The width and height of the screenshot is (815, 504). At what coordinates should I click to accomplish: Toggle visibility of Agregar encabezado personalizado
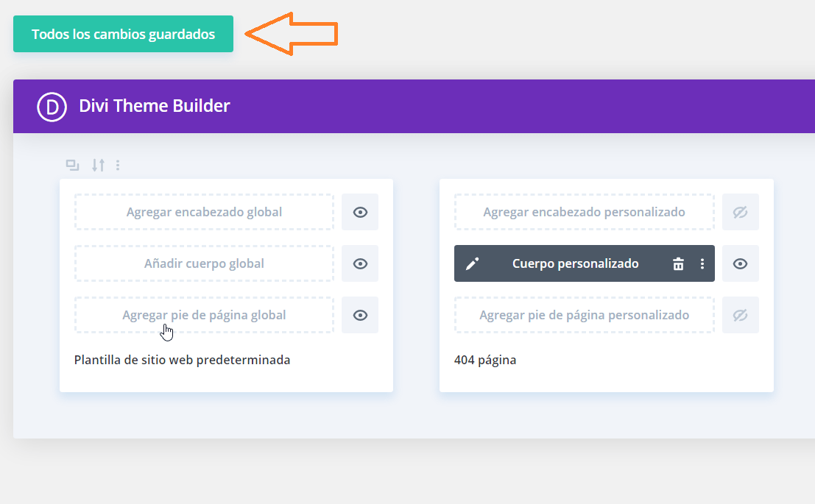click(740, 212)
